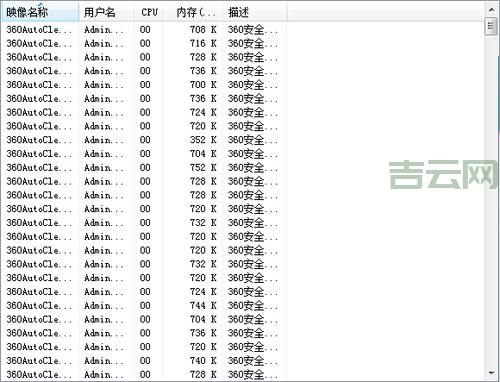Viewport: 500px width, 382px height.
Task: Click Admin... in the 716 K row
Action: pyautogui.click(x=104, y=43)
